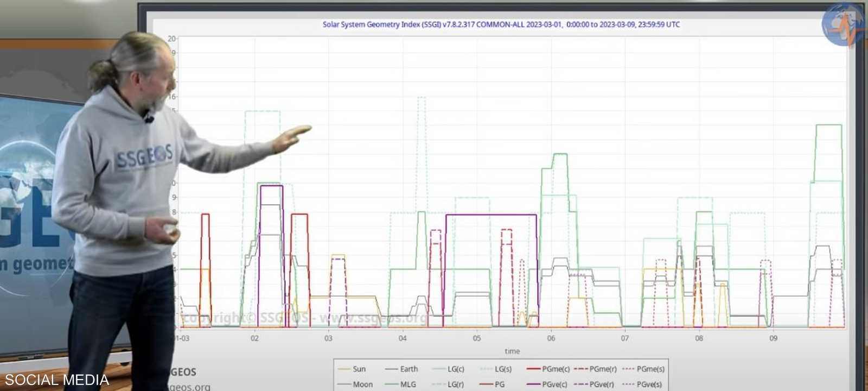This screenshot has height=391, width=868.
Task: Click the 05 date tick on x-axis
Action: click(x=476, y=338)
